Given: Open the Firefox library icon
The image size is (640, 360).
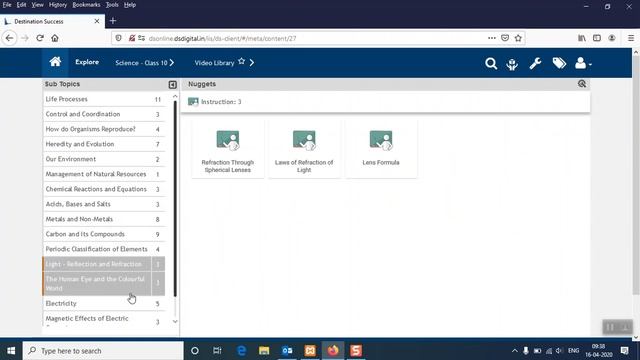Looking at the screenshot, I should (582, 38).
